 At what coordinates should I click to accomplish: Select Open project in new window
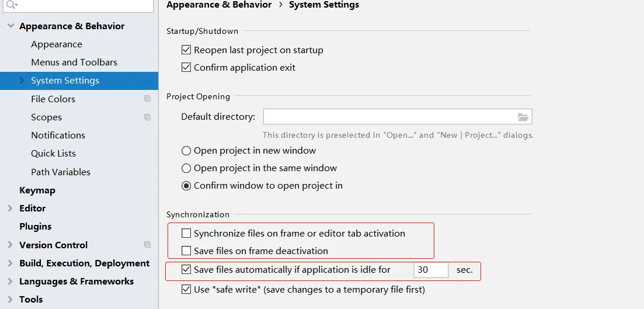click(186, 151)
